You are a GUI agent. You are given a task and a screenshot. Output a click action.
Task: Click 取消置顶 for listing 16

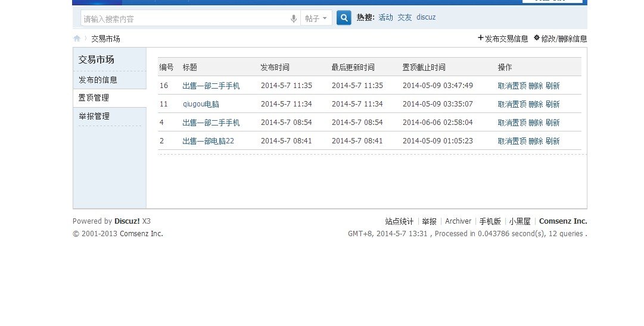pos(512,86)
